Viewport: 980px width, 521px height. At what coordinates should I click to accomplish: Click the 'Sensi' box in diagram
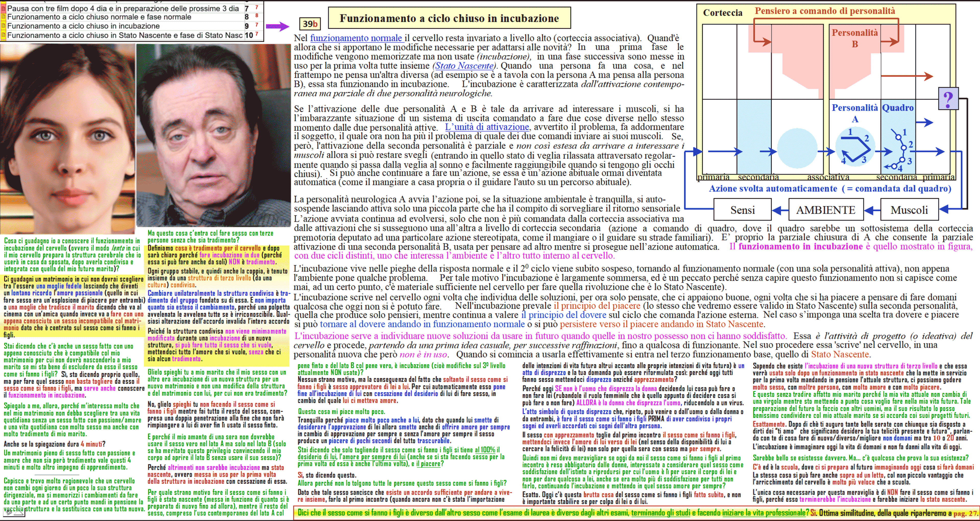click(x=742, y=210)
